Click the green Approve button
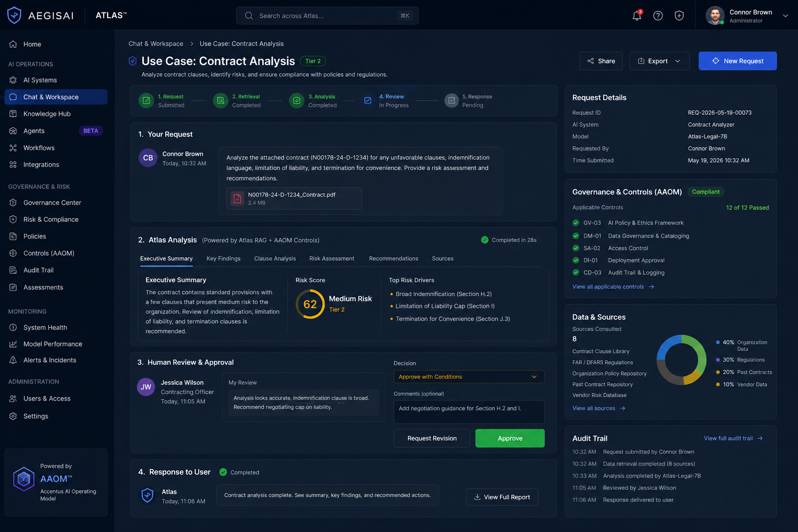The image size is (798, 532). tap(510, 438)
